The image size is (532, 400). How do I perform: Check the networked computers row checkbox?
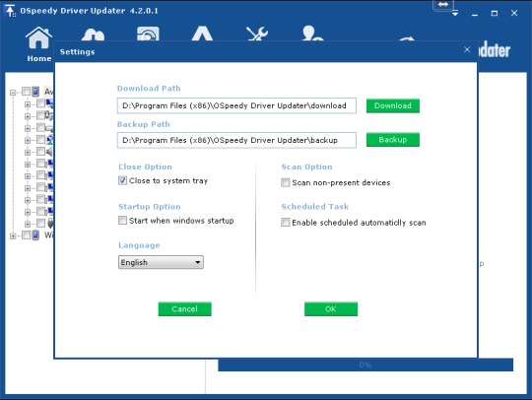(40, 139)
